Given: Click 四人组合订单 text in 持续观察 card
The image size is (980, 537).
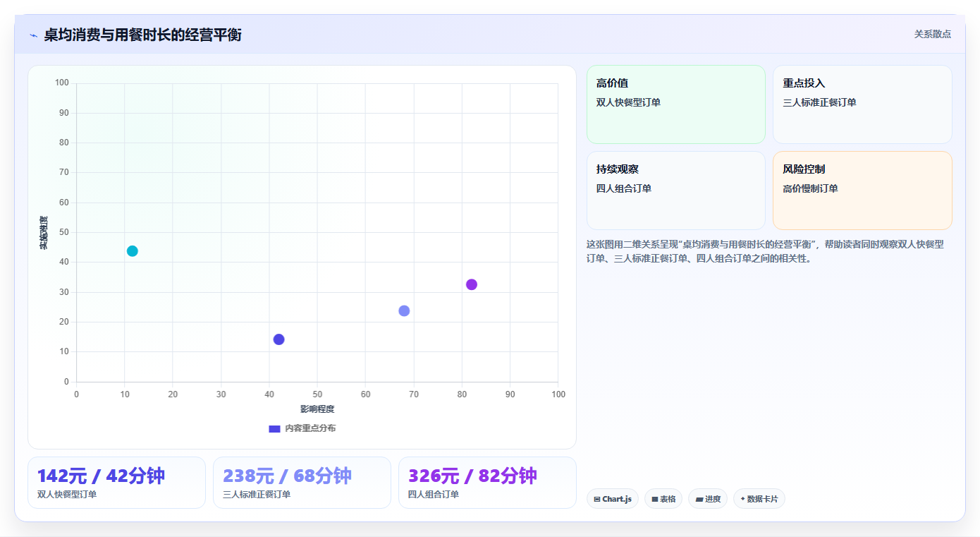Looking at the screenshot, I should click(x=623, y=188).
